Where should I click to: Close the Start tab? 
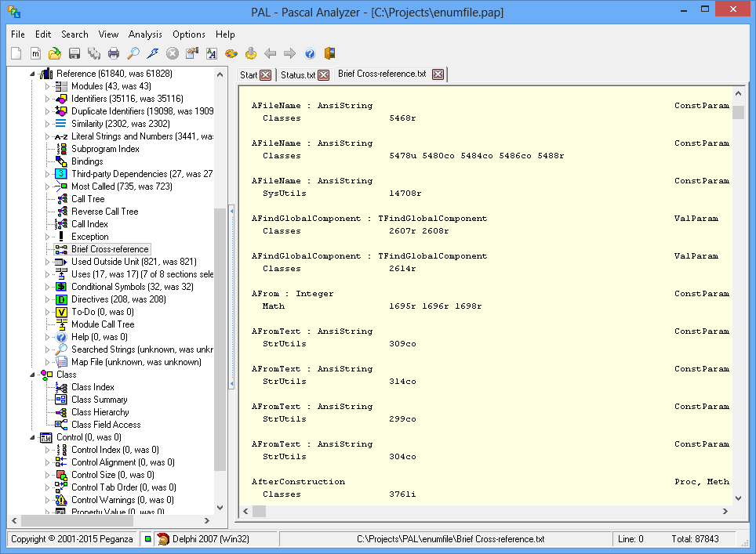[266, 75]
